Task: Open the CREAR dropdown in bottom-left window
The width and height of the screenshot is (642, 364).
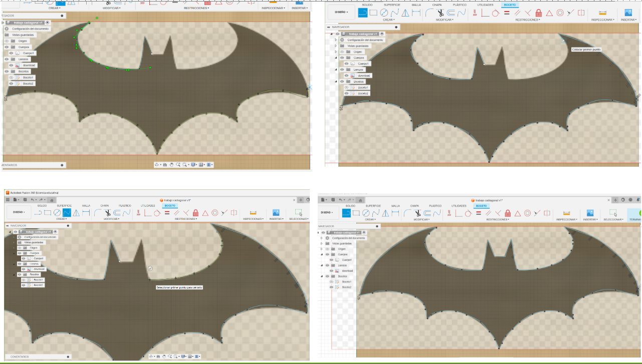Action: [x=62, y=219]
